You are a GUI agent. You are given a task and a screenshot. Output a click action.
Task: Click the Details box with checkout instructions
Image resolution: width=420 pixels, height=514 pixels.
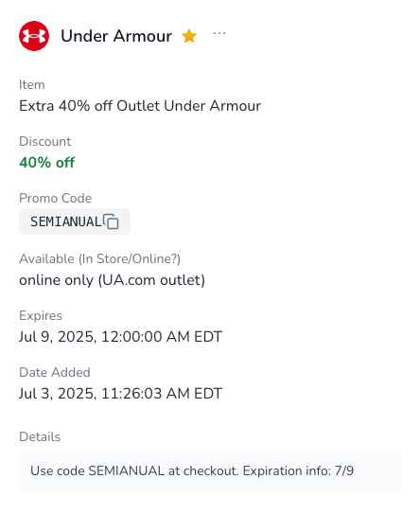point(210,471)
